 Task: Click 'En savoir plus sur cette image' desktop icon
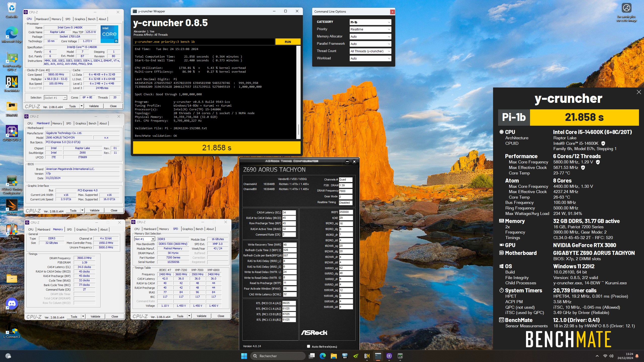pos(626,13)
